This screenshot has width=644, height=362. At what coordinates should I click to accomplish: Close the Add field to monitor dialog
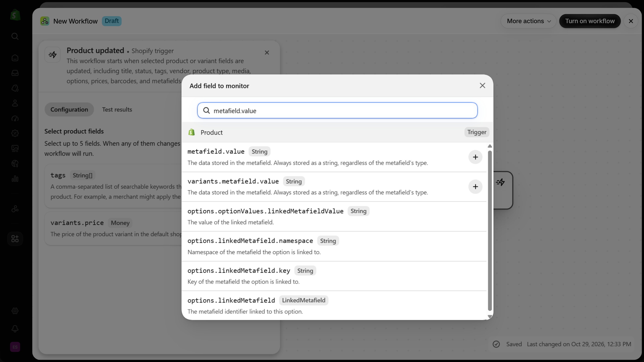(x=483, y=86)
